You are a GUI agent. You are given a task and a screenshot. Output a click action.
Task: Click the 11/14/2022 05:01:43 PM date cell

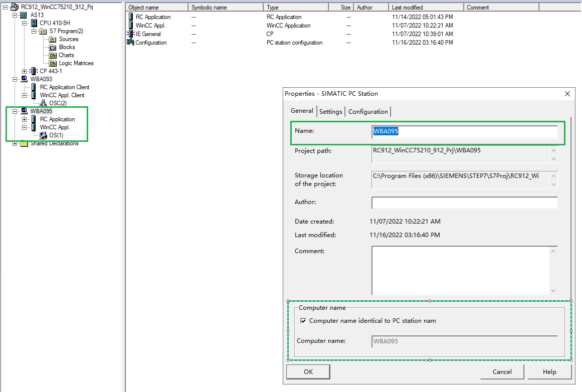click(x=423, y=17)
